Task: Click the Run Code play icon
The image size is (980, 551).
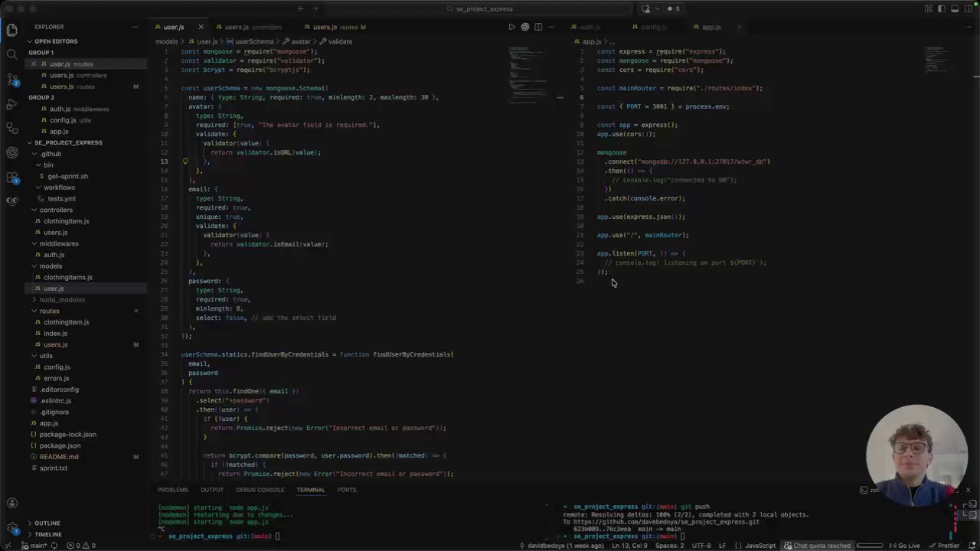Action: point(511,27)
